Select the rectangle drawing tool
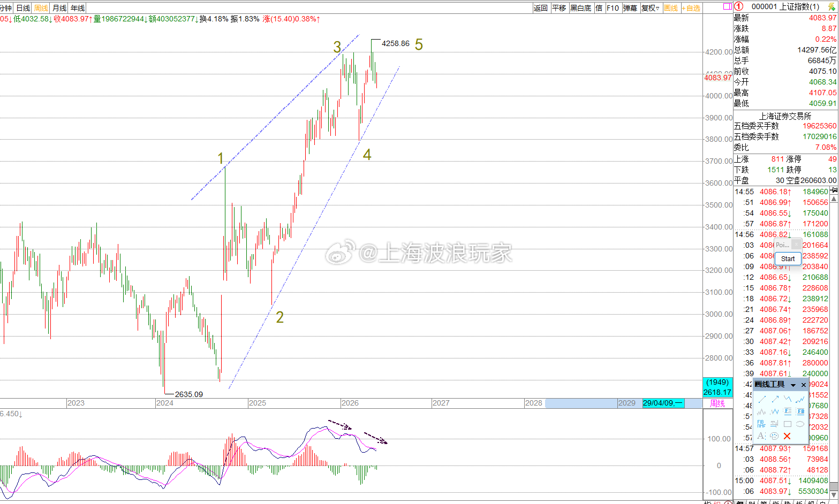Viewport: 839px width, 504px height. [x=788, y=424]
